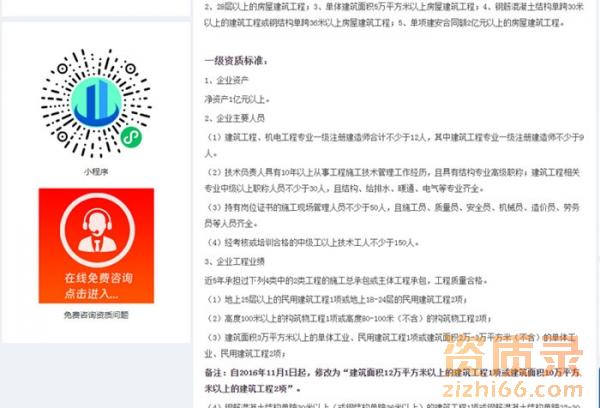Click item (3) about 持有岗位证书的施工现场管理人员

tap(392, 215)
